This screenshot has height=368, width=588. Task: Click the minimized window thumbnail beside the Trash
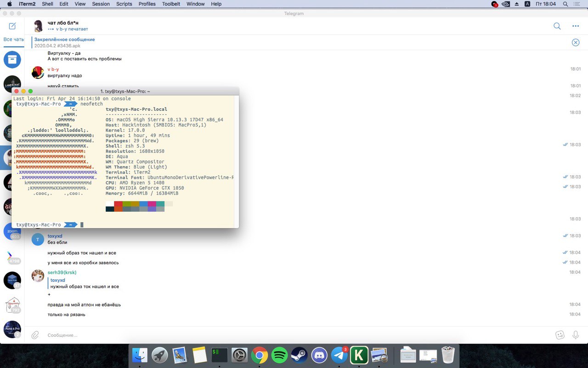tap(428, 355)
